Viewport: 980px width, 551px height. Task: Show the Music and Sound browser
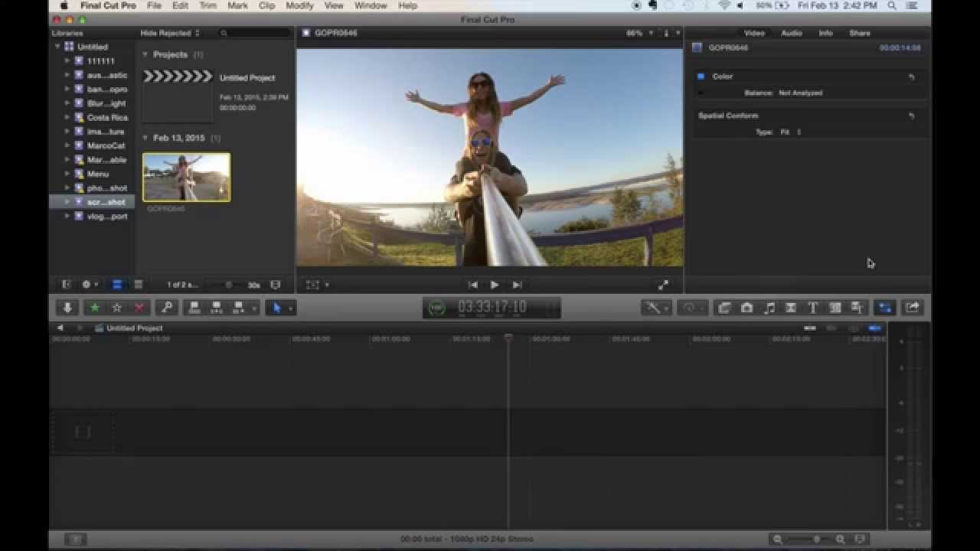[769, 308]
